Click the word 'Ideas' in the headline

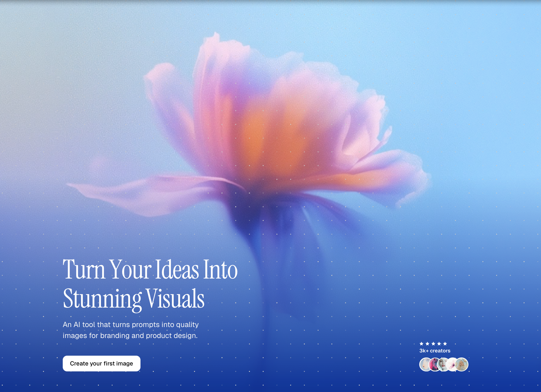(x=177, y=269)
